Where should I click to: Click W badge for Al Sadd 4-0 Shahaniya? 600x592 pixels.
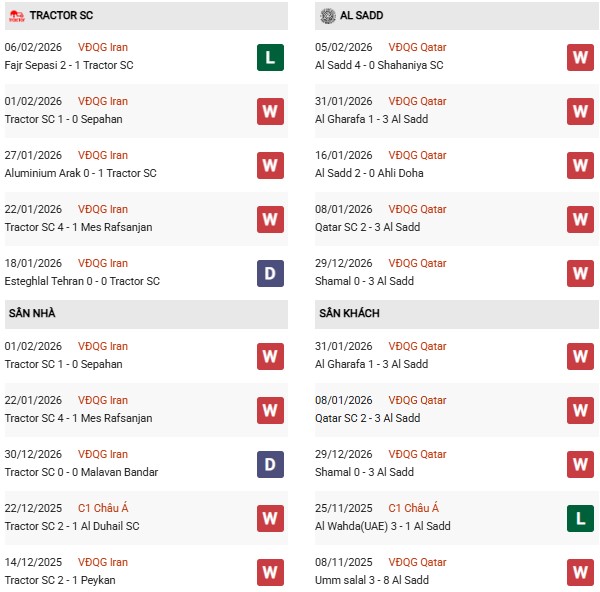580,57
